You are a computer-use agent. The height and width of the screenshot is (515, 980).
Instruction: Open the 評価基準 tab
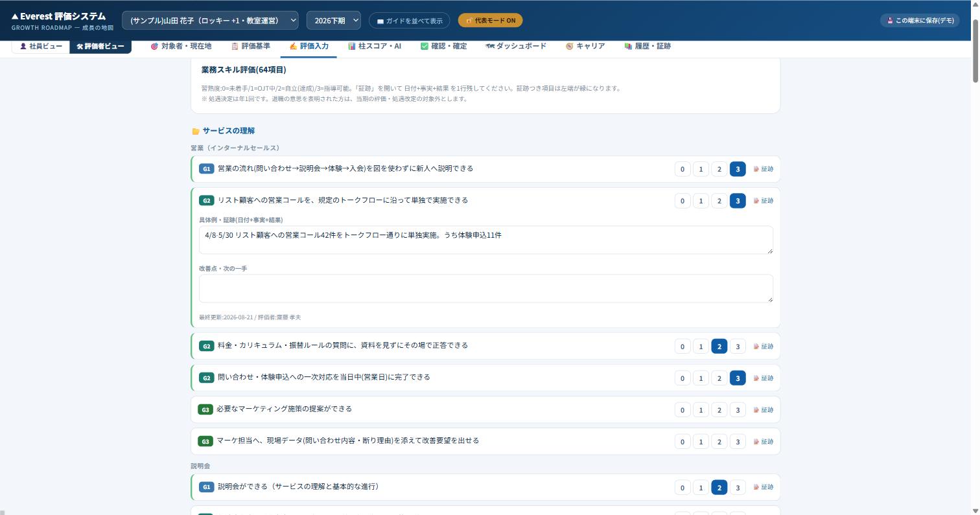(x=251, y=47)
